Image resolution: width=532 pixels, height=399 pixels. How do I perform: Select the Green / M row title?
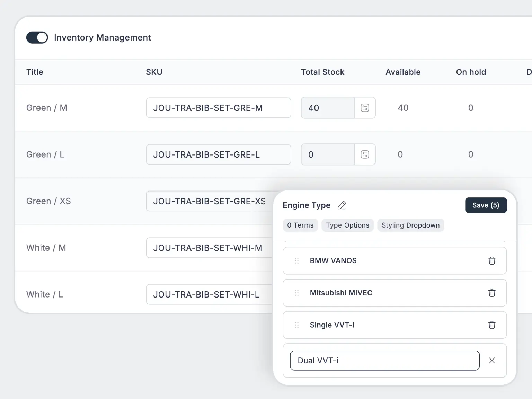(47, 108)
